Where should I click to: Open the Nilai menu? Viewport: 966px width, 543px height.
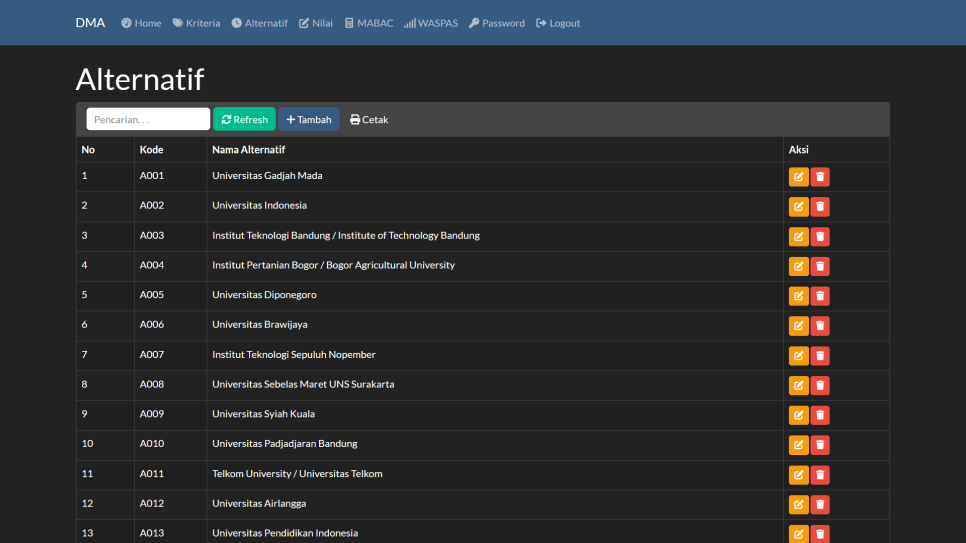coord(315,23)
